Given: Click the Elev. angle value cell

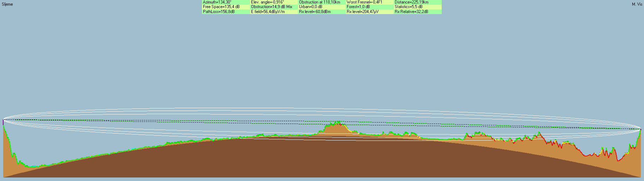Looking at the screenshot, I should [267, 2].
